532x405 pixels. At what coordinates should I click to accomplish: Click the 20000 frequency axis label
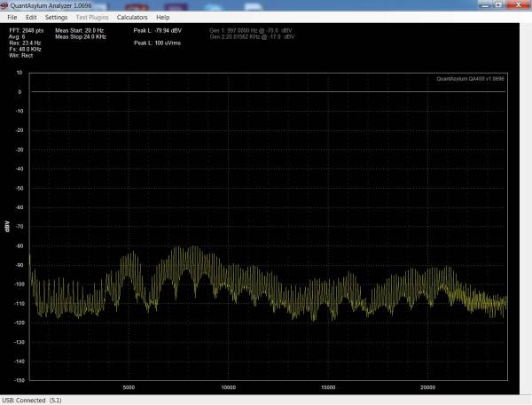point(427,387)
